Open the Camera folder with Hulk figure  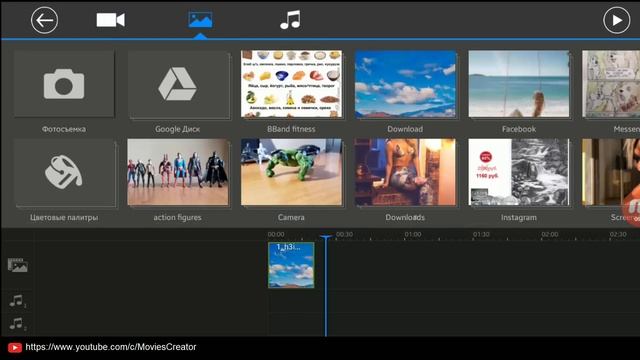coord(291,172)
